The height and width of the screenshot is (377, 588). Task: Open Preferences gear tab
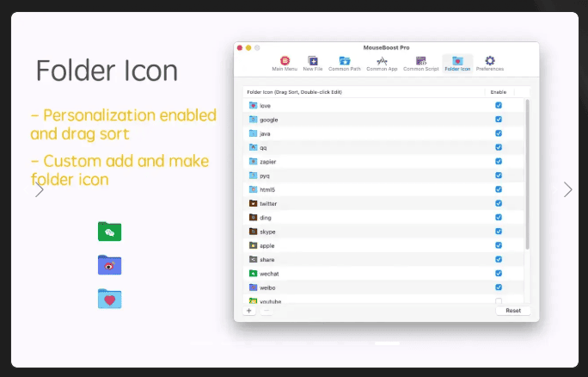(x=490, y=64)
